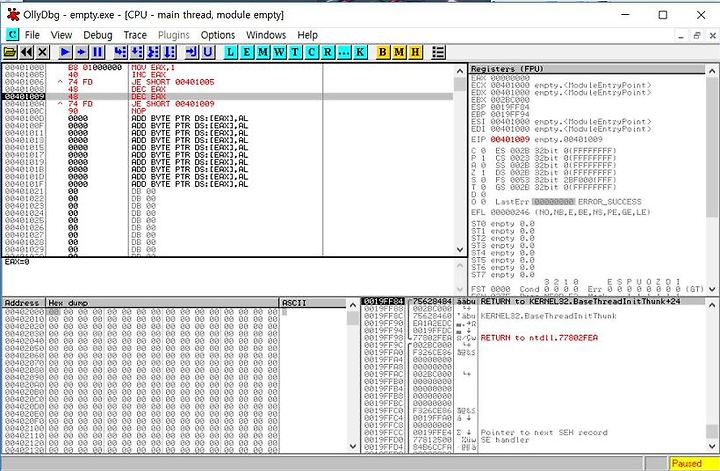
Task: Click the Registers (FPU) header bar
Action: point(587,69)
